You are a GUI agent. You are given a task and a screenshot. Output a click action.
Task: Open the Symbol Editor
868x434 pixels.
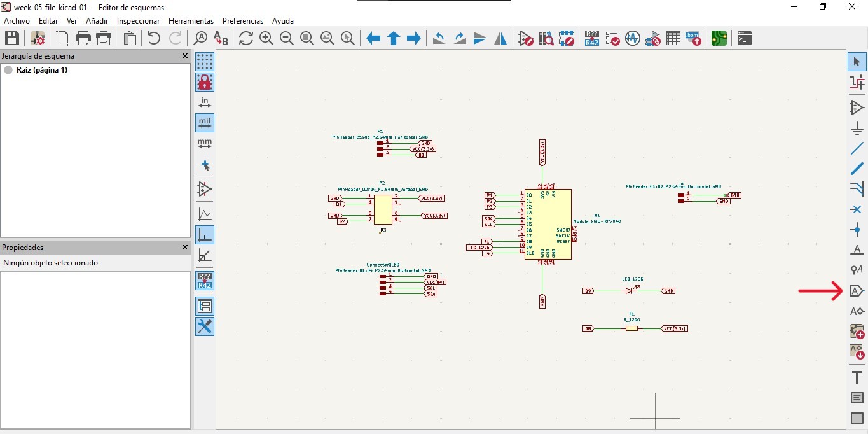pos(526,38)
